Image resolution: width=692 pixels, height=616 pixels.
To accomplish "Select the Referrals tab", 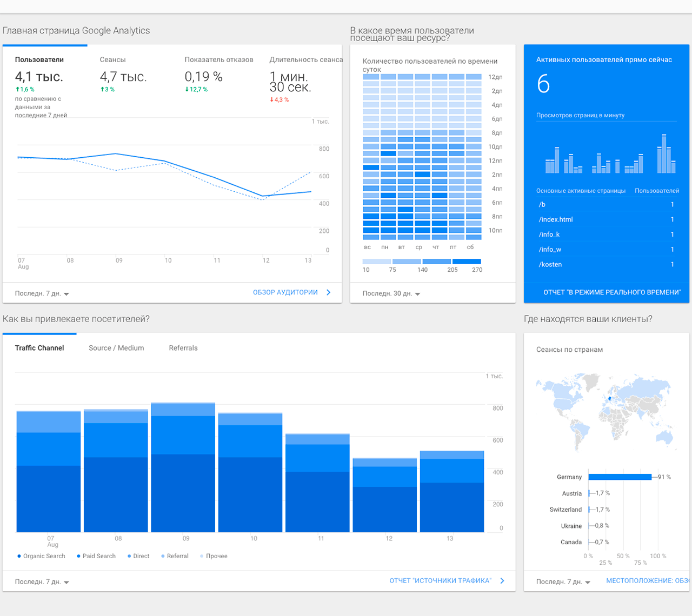I will click(183, 348).
